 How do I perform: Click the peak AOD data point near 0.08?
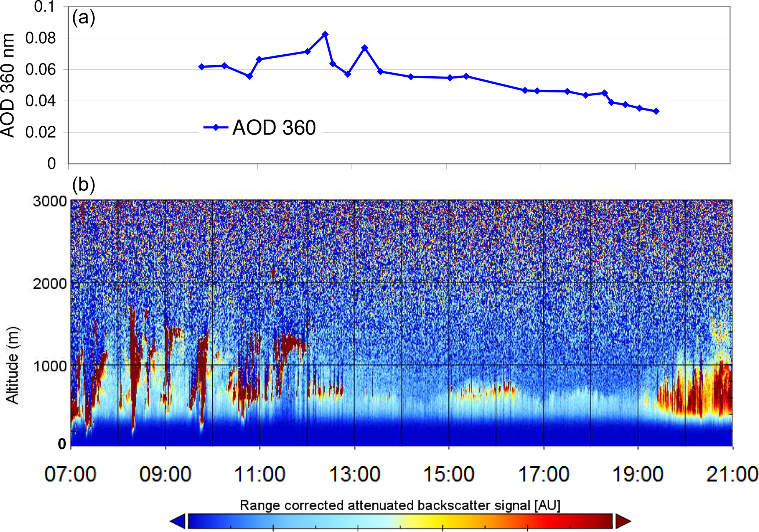tap(325, 34)
